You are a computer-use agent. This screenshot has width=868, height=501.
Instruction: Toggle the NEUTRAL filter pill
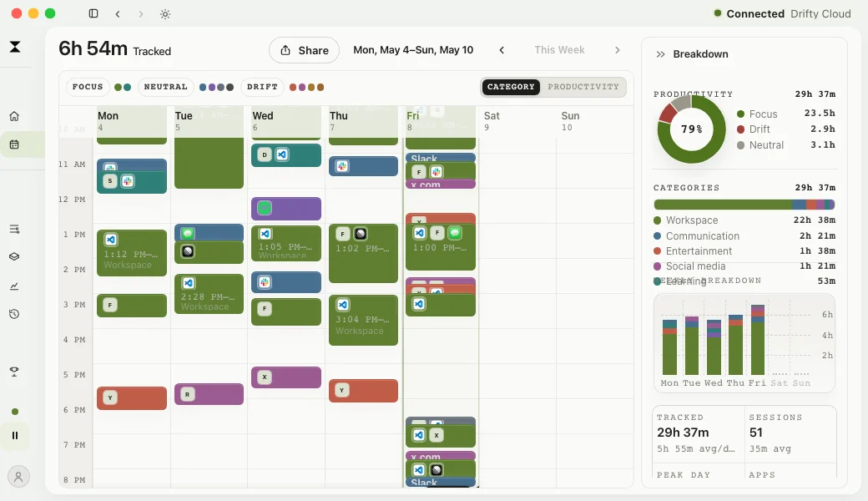[x=165, y=87]
